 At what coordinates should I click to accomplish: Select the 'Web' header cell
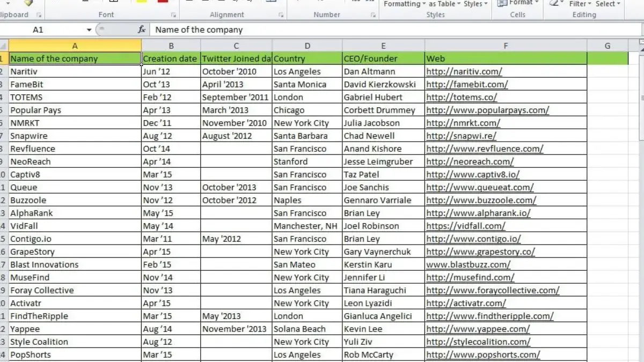tap(506, 58)
